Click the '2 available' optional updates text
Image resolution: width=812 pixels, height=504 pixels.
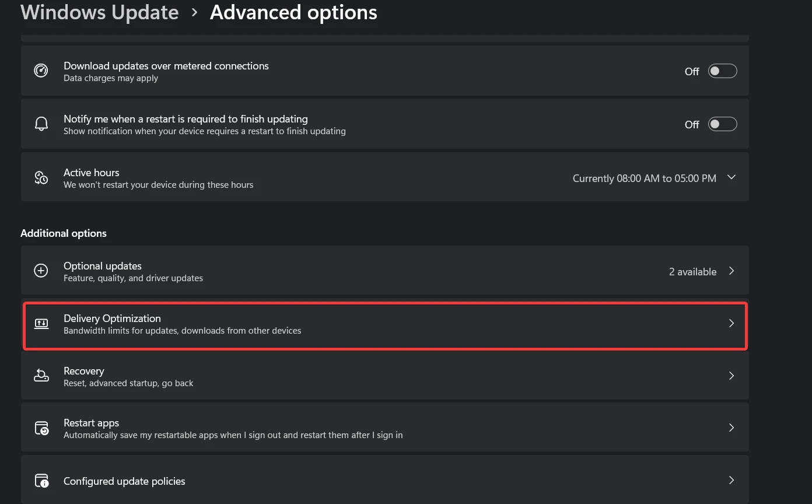(692, 272)
